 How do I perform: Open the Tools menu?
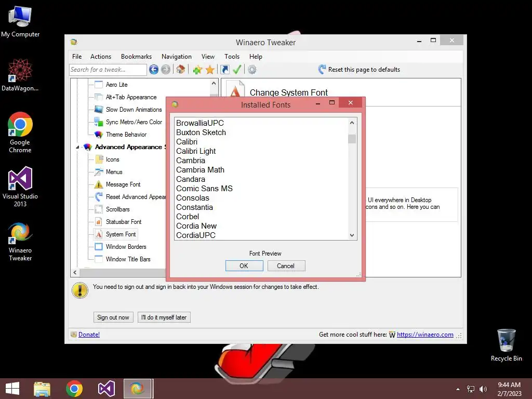(232, 57)
